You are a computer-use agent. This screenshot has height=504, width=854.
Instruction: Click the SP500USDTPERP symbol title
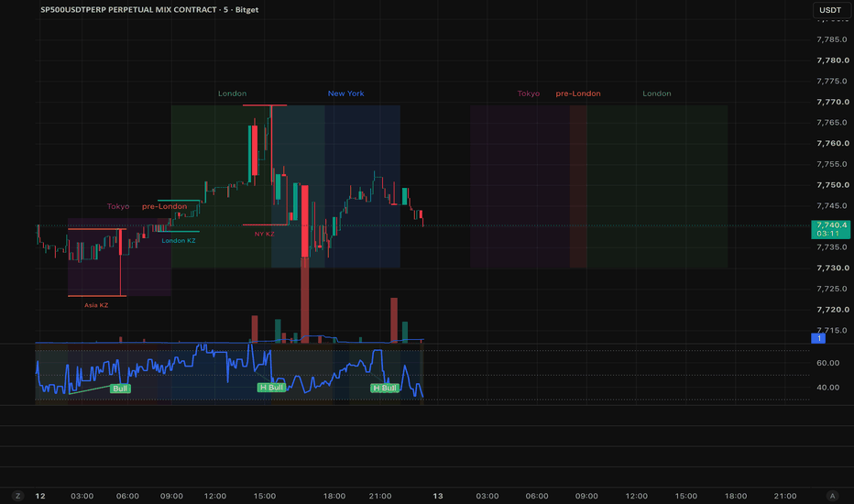pos(149,10)
